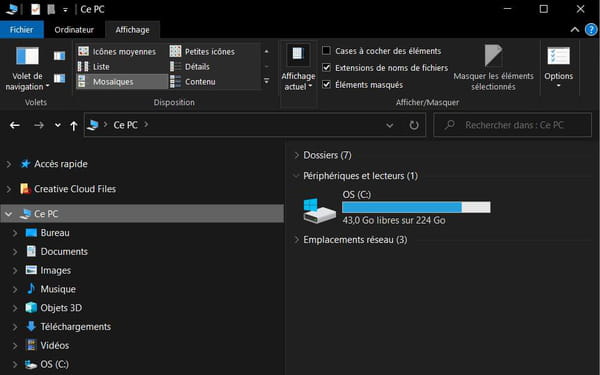The image size is (600, 375).
Task: Expand the Bureau folder node
Action: [15, 233]
